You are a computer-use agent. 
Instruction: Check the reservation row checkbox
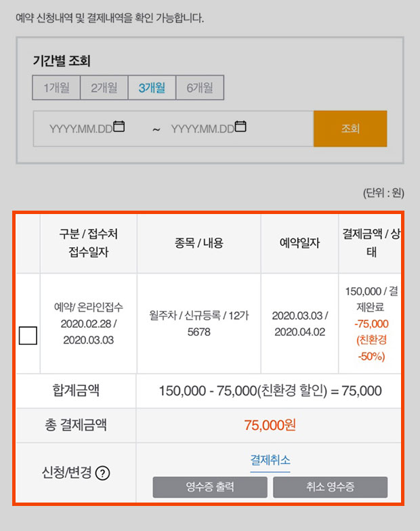[x=28, y=335]
